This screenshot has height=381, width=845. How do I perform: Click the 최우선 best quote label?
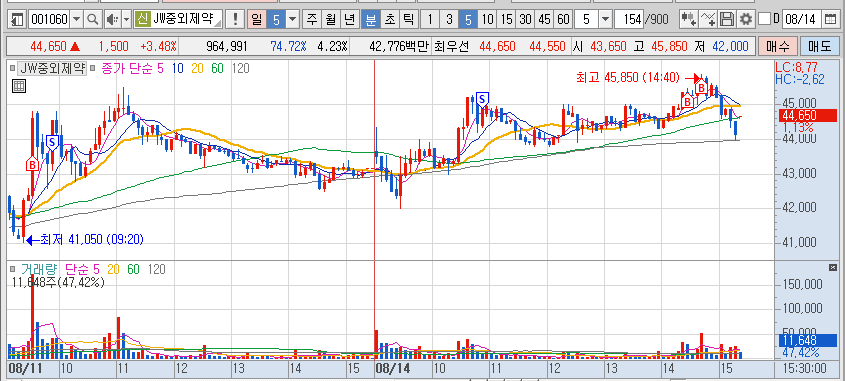(452, 46)
